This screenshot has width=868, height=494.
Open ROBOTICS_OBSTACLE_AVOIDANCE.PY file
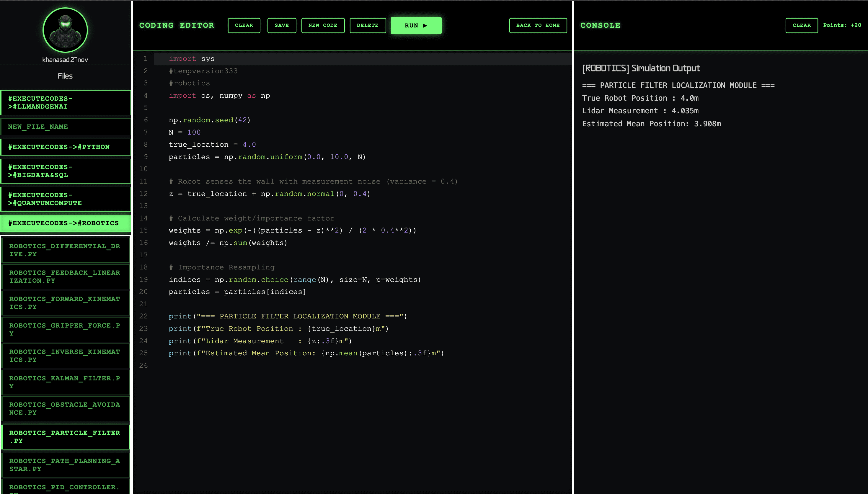click(66, 409)
